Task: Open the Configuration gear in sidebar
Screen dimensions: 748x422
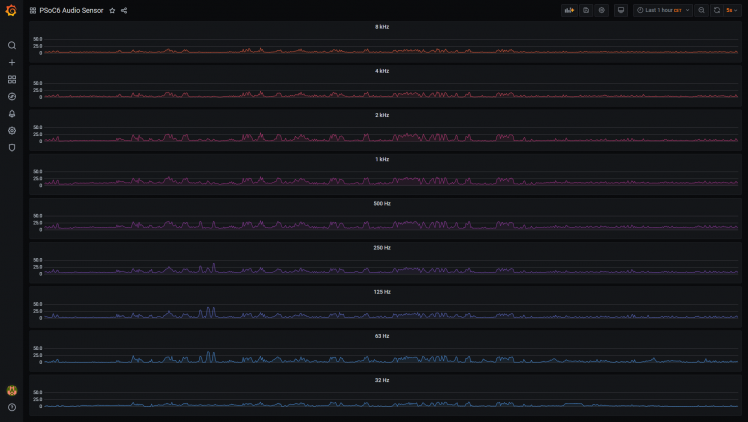Action: (12, 131)
